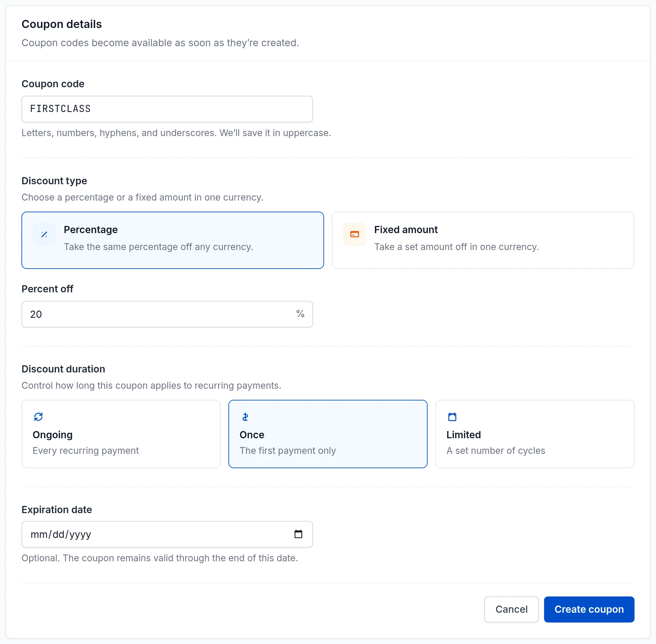Click the percentage icon in the Percentage card
This screenshot has width=656, height=644.
(44, 234)
